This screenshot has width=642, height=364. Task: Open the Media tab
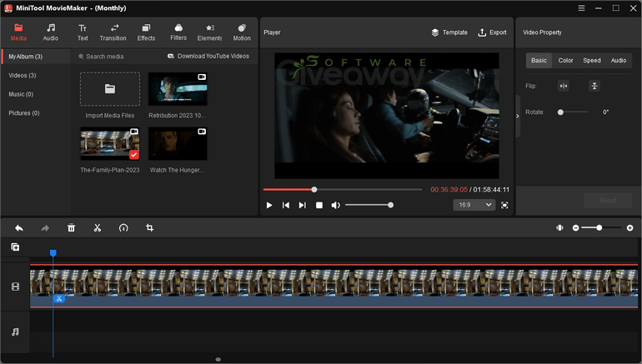pyautogui.click(x=18, y=32)
